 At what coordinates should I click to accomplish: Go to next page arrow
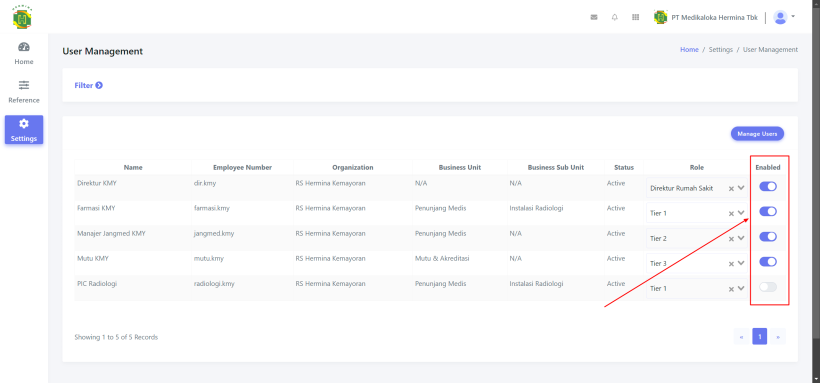tap(778, 336)
